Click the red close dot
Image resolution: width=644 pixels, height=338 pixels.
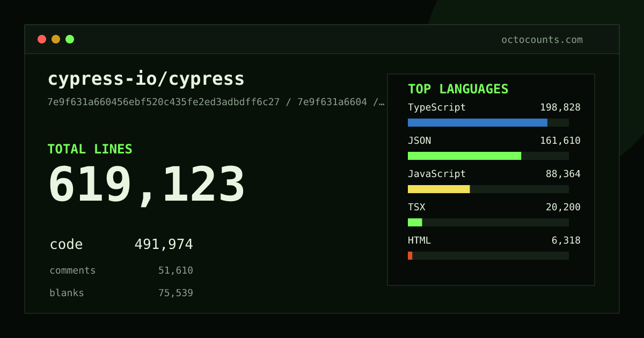pos(42,39)
